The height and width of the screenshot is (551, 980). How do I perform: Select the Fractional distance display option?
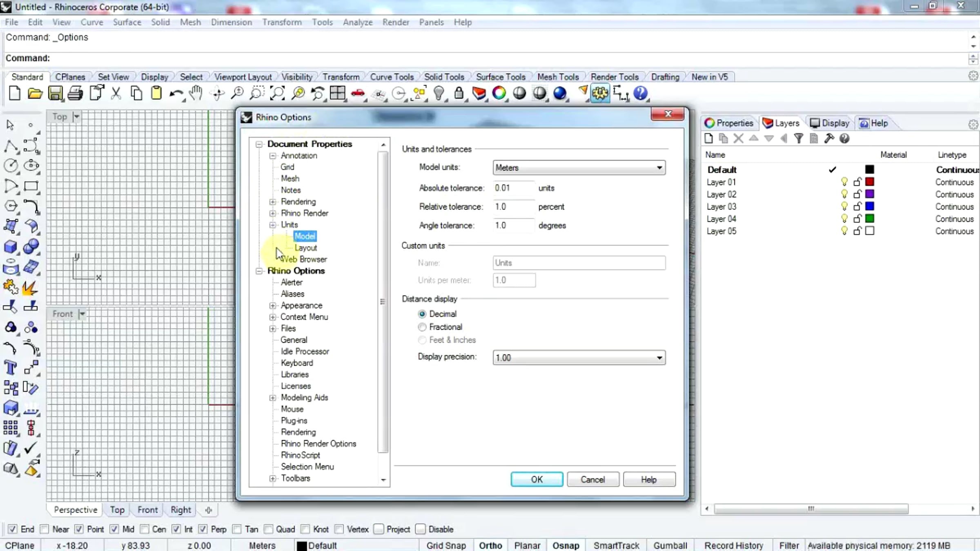(x=422, y=327)
